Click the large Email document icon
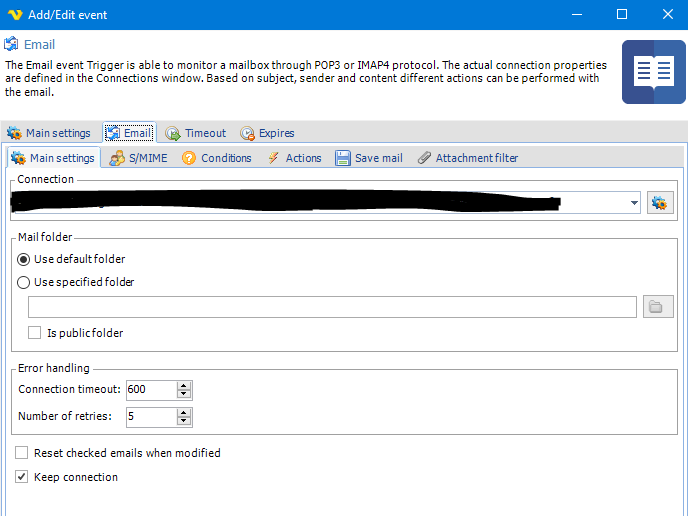 tap(653, 72)
